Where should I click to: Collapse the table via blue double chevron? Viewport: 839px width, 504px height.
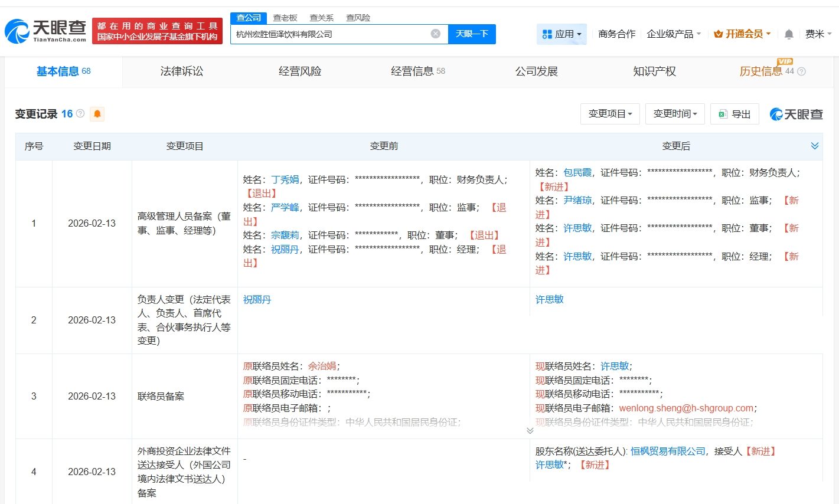pyautogui.click(x=815, y=145)
